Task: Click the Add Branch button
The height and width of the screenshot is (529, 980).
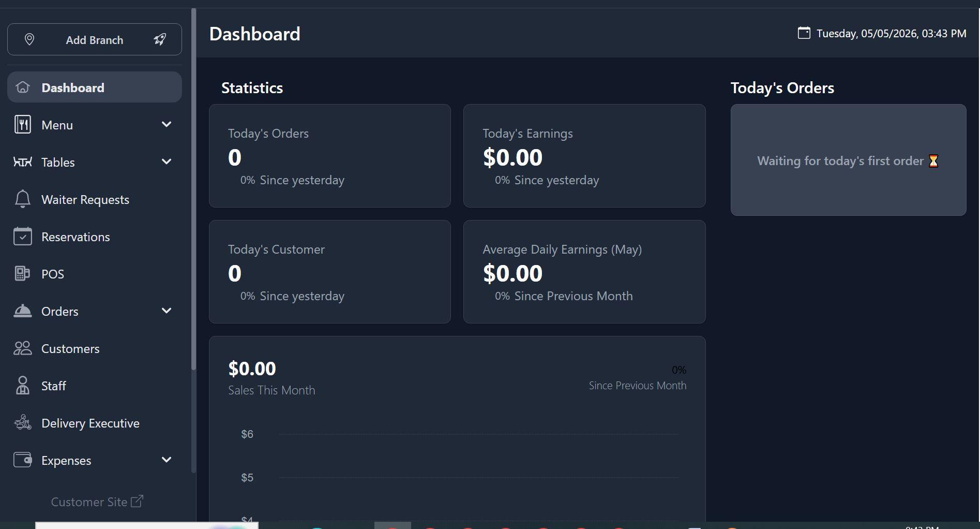Action: pyautogui.click(x=95, y=39)
